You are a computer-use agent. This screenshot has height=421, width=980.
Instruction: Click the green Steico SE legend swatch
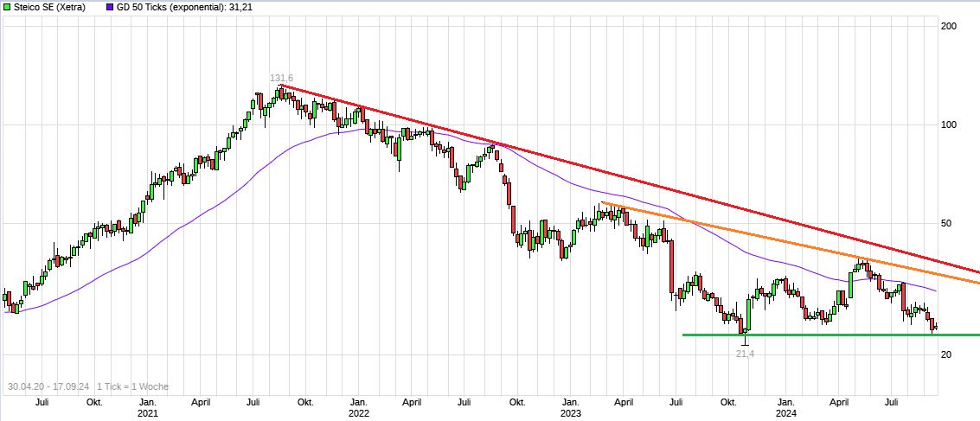point(6,7)
